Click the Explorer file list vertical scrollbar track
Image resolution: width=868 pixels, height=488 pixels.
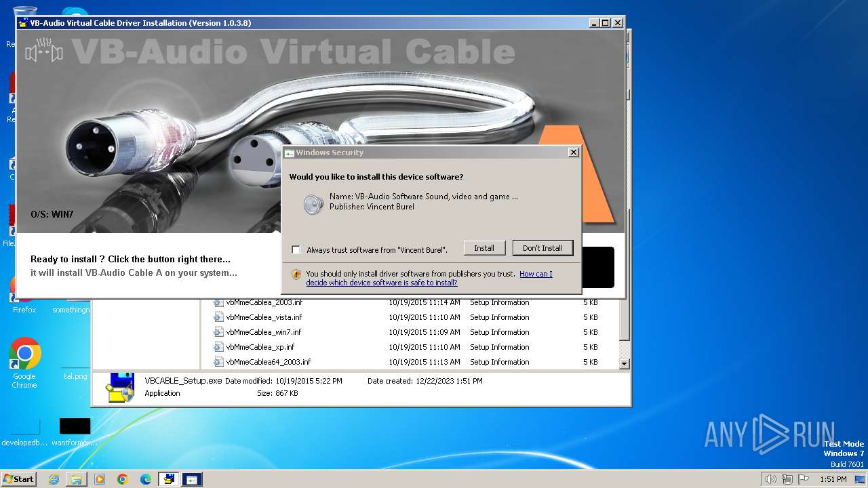pyautogui.click(x=625, y=349)
